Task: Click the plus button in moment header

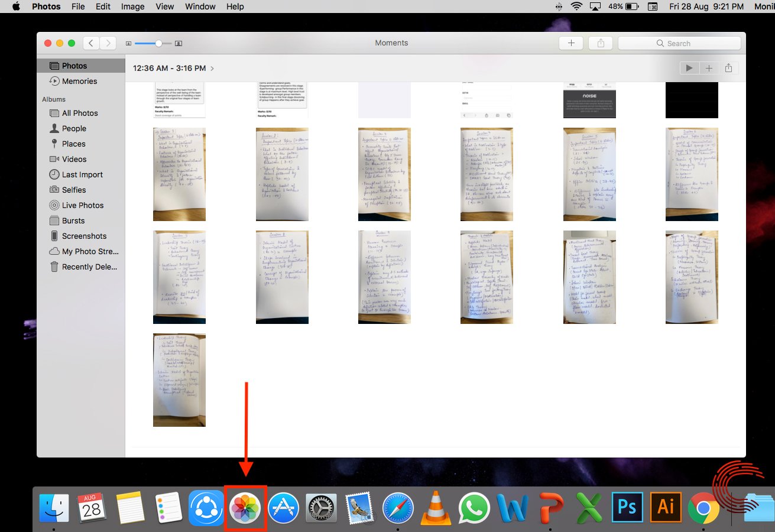Action: 708,68
